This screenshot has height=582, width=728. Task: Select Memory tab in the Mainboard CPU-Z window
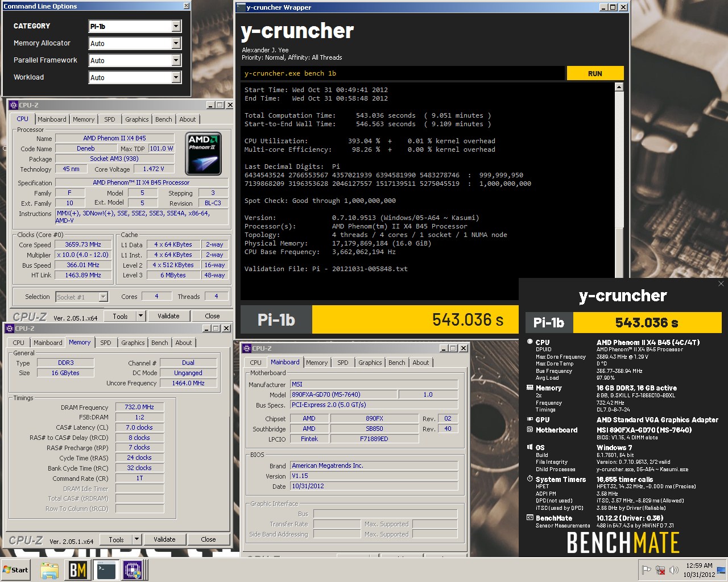[x=317, y=363]
